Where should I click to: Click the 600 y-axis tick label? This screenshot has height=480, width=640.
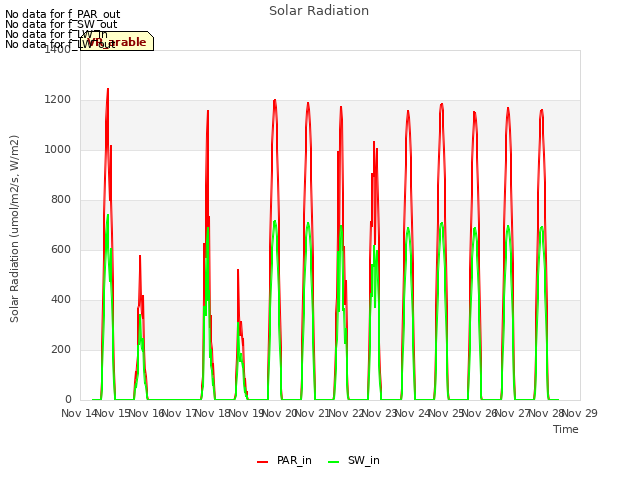click(61, 249)
